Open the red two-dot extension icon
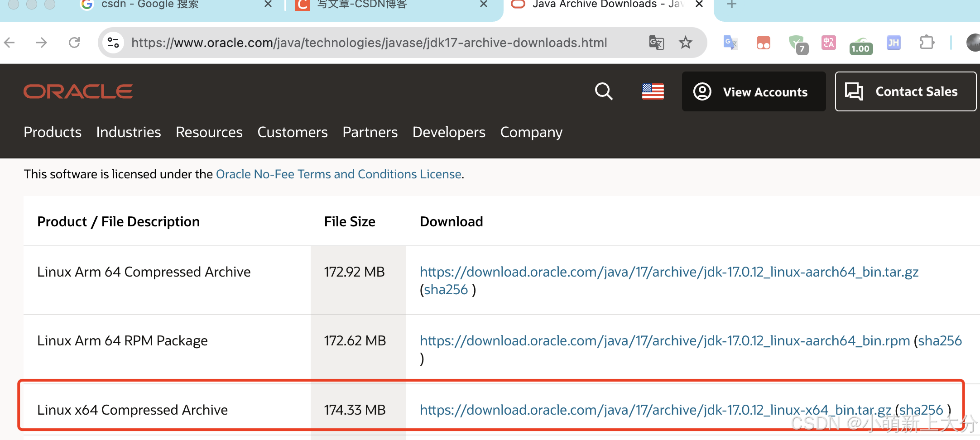 [764, 43]
